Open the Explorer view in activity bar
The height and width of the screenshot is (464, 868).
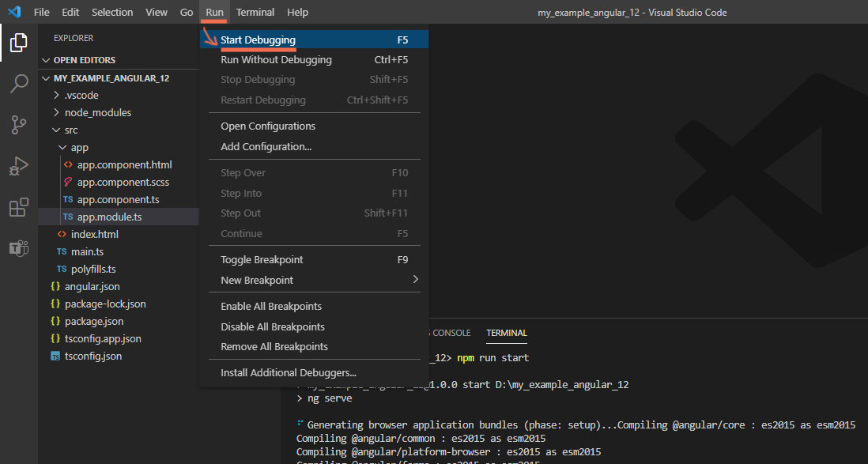coord(18,43)
